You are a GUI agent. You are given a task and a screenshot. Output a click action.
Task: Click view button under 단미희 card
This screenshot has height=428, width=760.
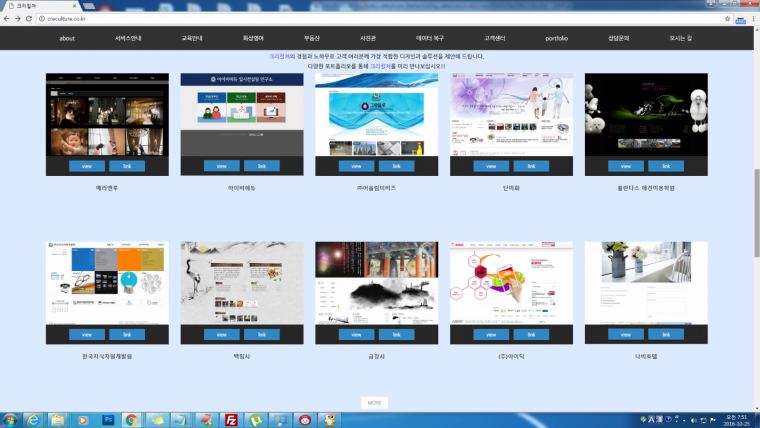(x=491, y=166)
